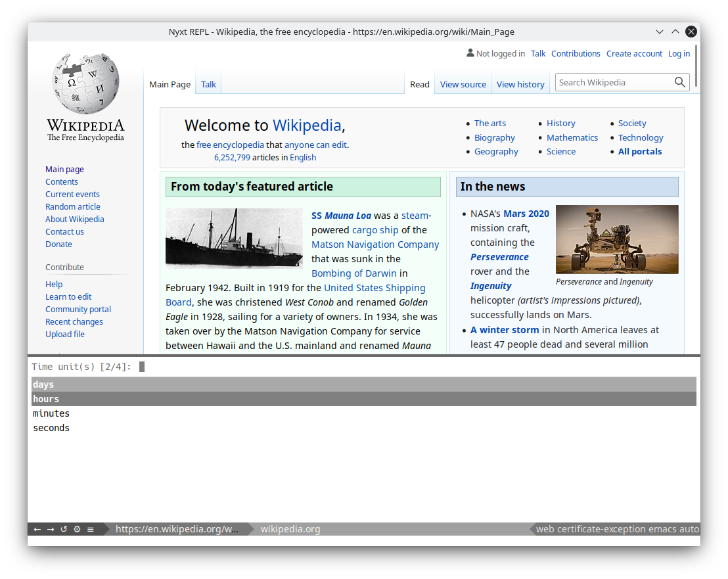Open the Technology portal link
The width and height of the screenshot is (728, 579).
(x=641, y=138)
